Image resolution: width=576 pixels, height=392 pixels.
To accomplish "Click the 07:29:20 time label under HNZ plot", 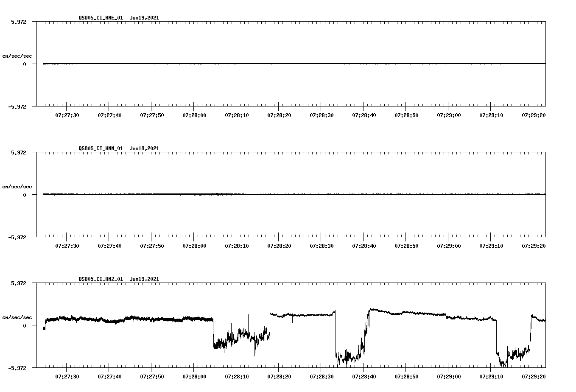I will (534, 376).
